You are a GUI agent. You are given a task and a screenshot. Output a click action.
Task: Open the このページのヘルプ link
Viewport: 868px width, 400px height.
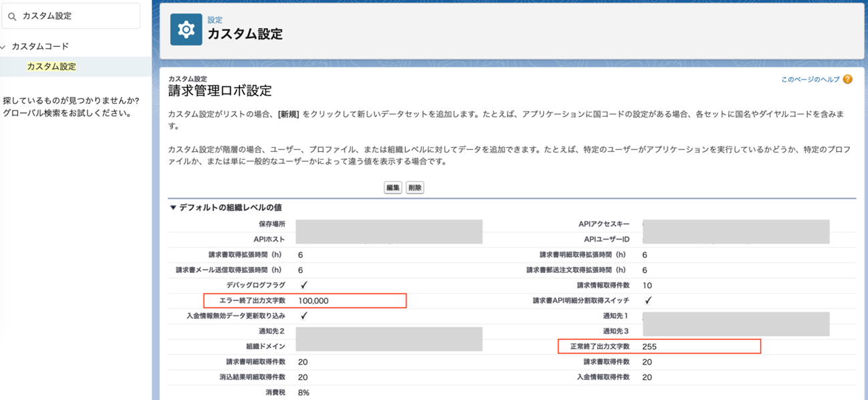[x=810, y=80]
